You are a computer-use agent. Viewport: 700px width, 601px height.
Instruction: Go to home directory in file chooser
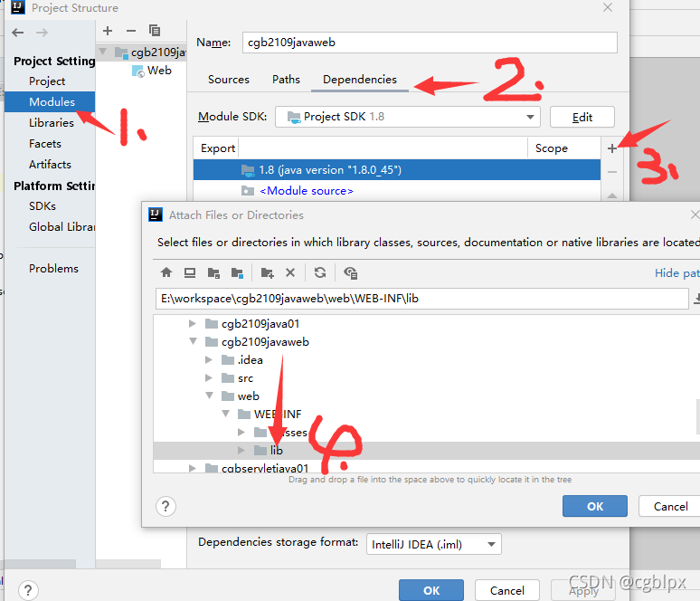[166, 272]
